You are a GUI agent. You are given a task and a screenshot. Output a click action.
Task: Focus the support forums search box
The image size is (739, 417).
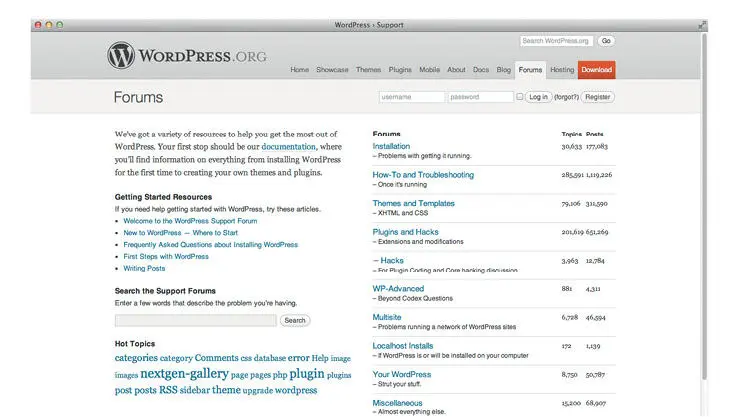[x=196, y=320]
